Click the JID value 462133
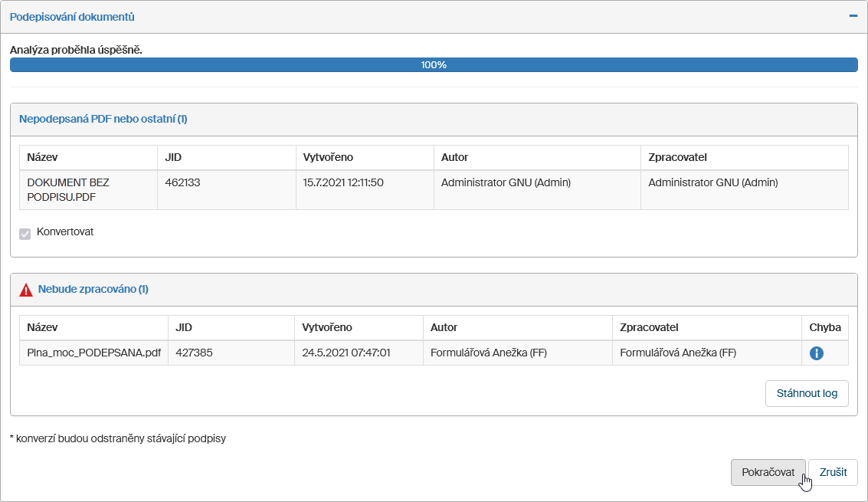The image size is (868, 502). coord(182,182)
